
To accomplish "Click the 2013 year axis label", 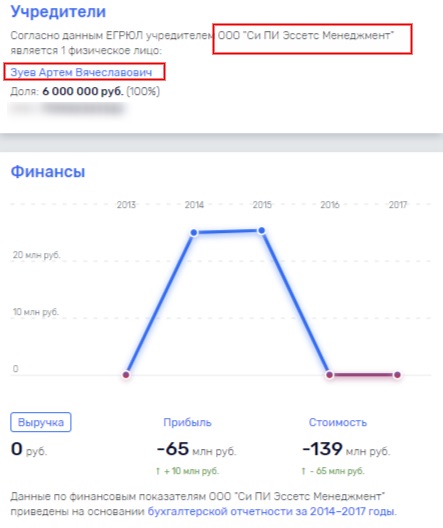I will pos(126,205).
